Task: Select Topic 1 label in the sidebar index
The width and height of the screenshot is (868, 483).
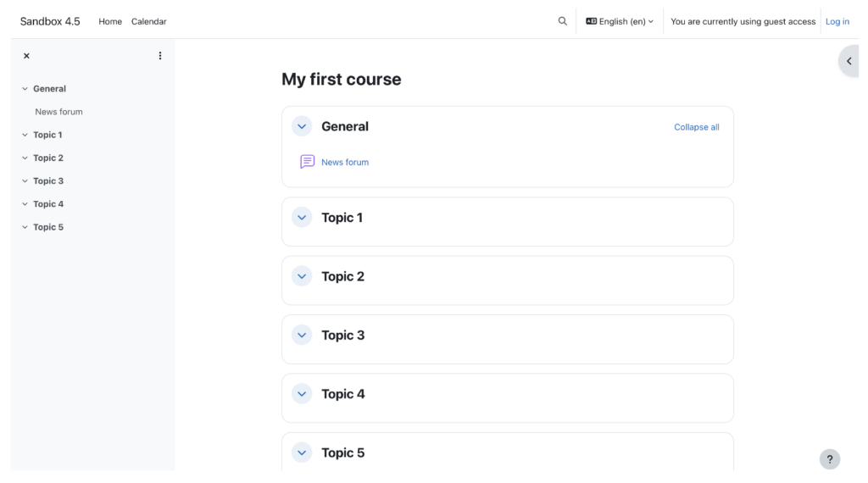Action: 47,135
